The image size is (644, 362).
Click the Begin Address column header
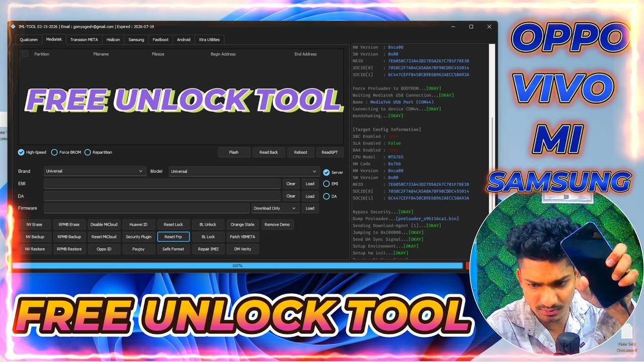click(223, 54)
